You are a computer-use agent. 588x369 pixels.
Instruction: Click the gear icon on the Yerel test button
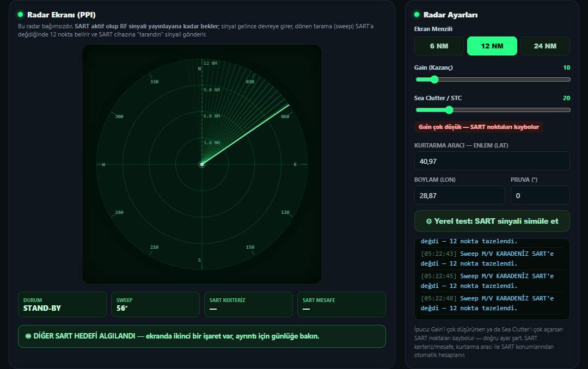pyautogui.click(x=429, y=222)
